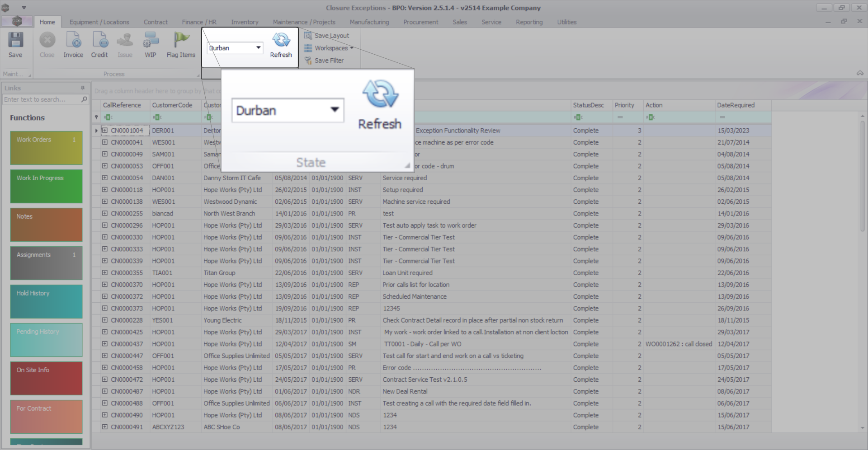The image size is (868, 450).
Task: Expand row CN0000255
Action: coord(105,213)
